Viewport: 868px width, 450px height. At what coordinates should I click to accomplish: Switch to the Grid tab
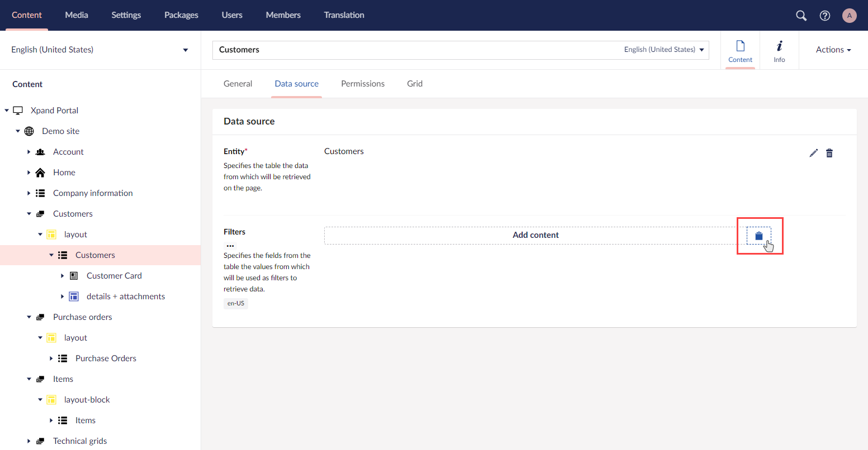pos(415,84)
